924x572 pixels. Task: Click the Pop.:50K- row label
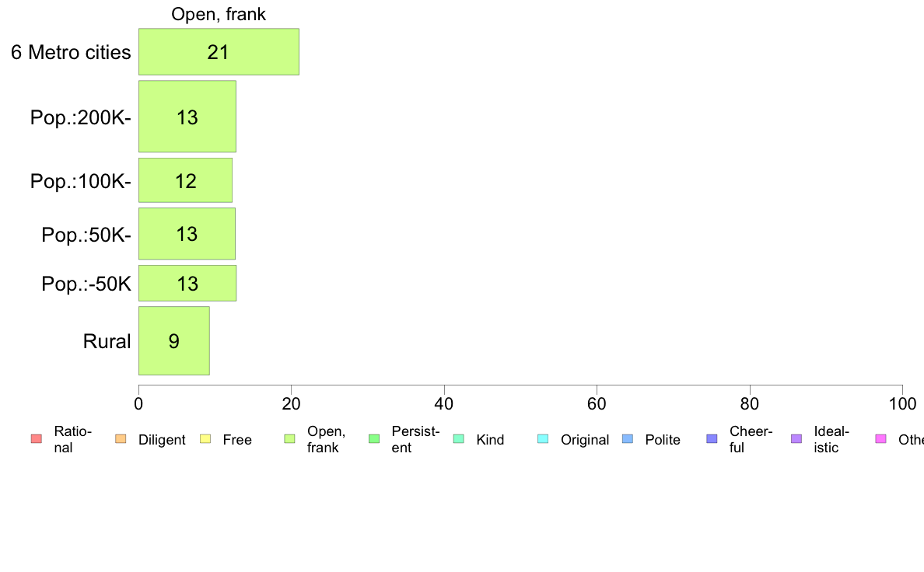pos(86,235)
